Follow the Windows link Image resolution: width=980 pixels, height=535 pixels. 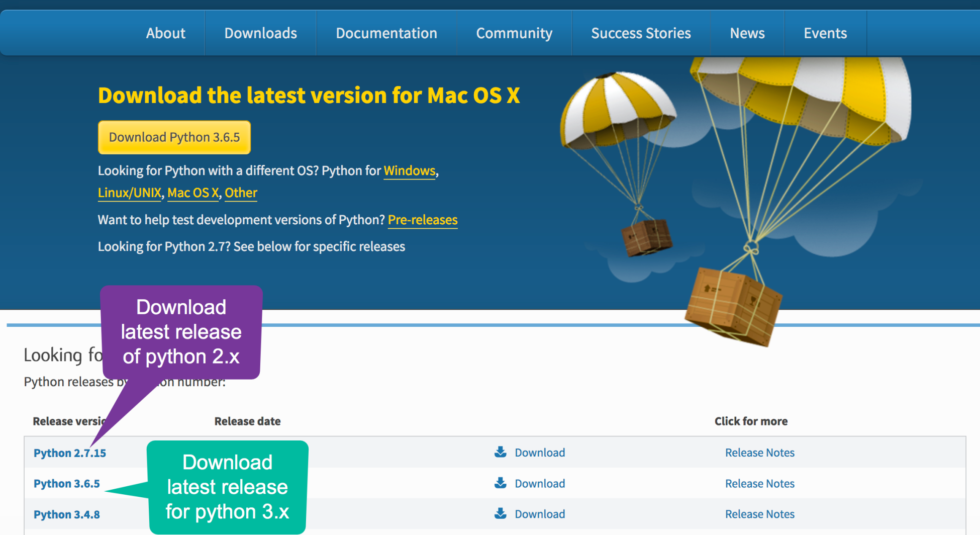[x=410, y=171]
